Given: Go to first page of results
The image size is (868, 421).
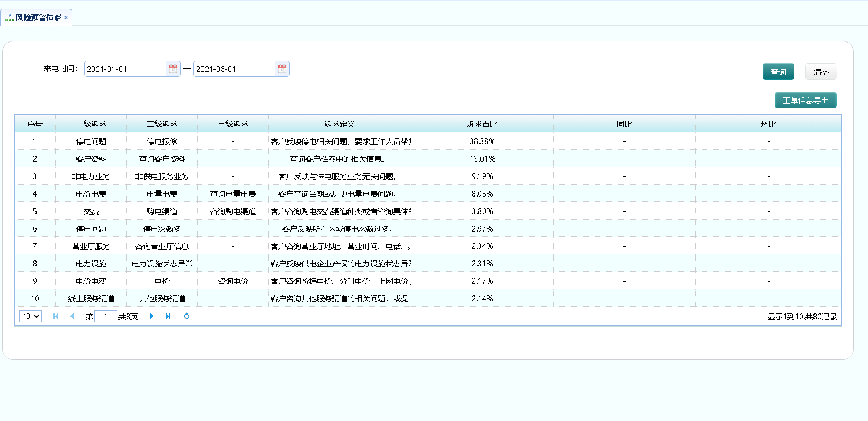Looking at the screenshot, I should [56, 316].
